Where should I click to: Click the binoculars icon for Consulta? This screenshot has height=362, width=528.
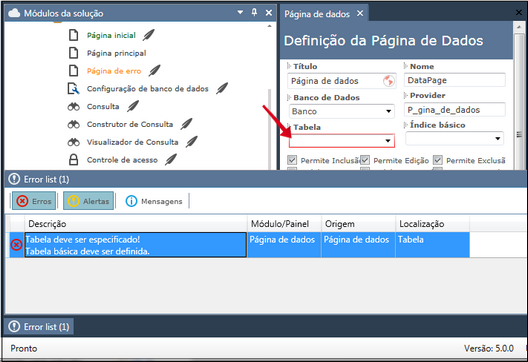73,107
